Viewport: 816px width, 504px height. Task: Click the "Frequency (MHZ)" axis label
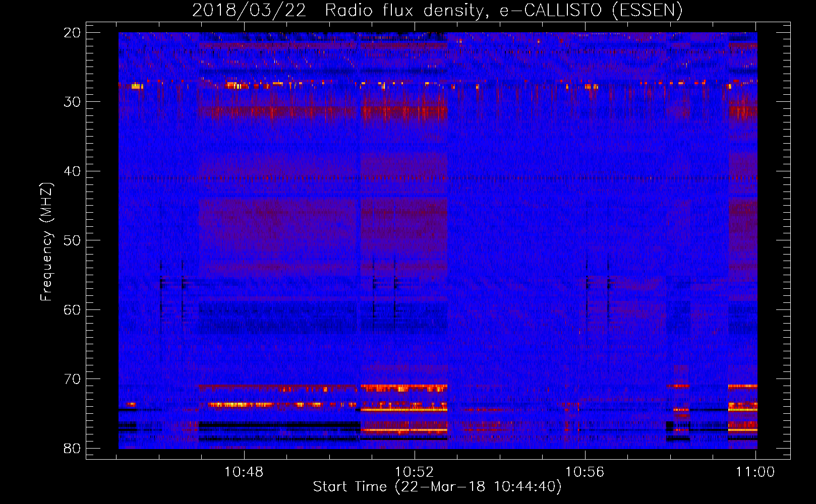click(46, 241)
